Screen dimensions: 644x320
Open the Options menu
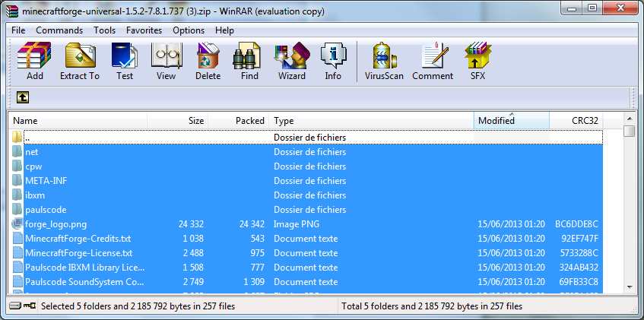pyautogui.click(x=189, y=30)
